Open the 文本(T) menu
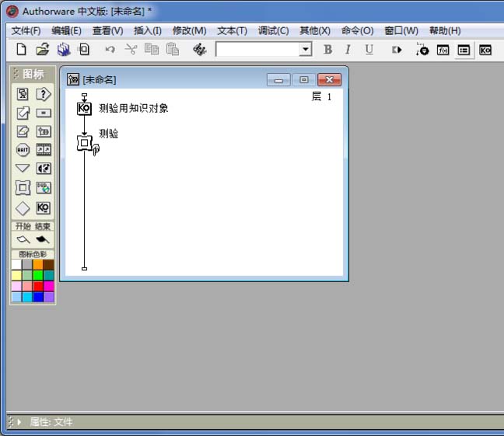Viewport: 504px width, 436px height. pos(232,31)
